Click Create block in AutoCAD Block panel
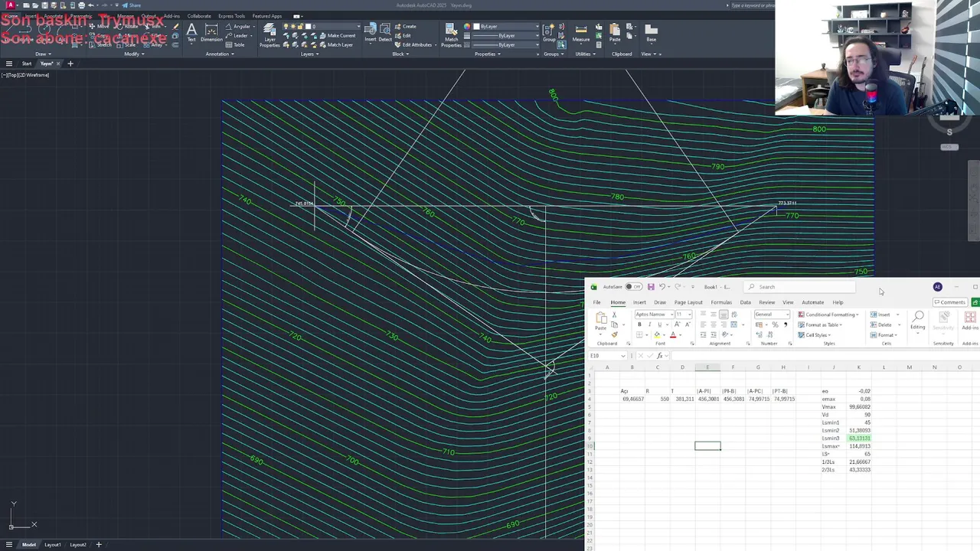This screenshot has width=980, height=551. (x=406, y=27)
